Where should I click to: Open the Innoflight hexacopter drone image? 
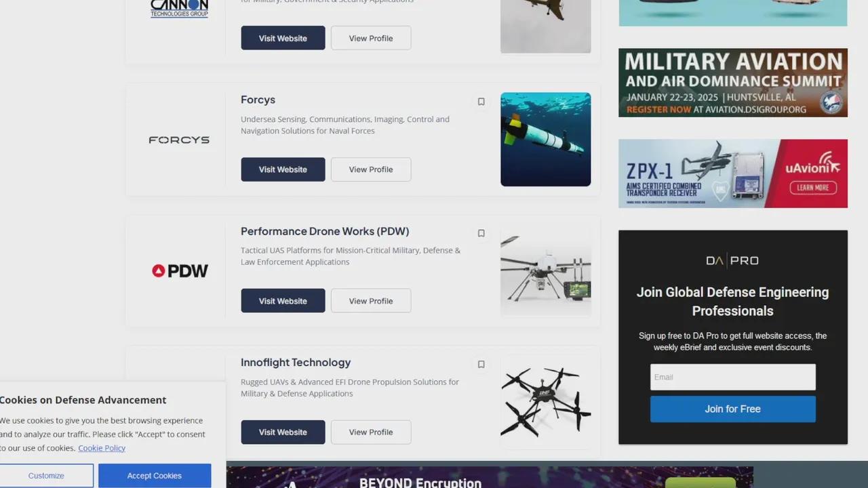(x=546, y=403)
